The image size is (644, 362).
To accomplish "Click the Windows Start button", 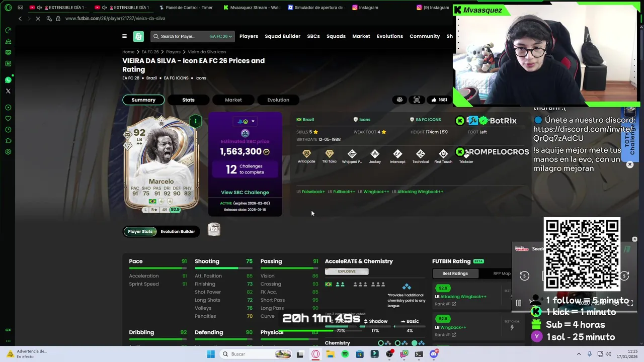I will click(x=211, y=354).
